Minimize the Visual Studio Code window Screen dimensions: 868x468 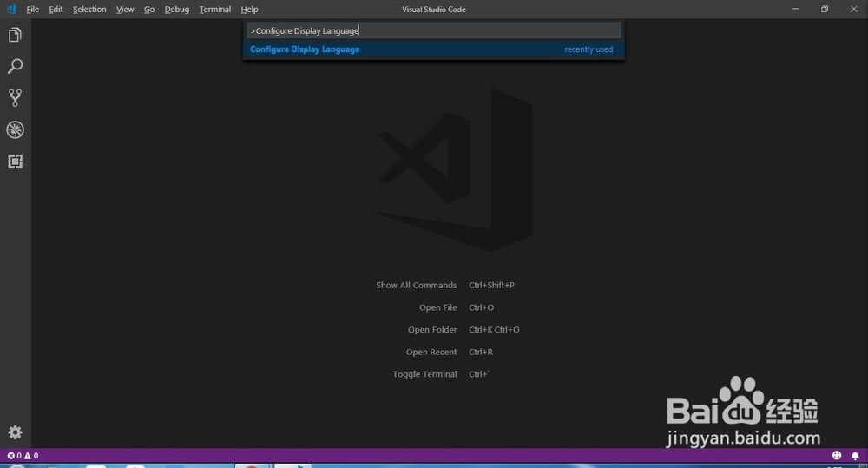tap(795, 9)
